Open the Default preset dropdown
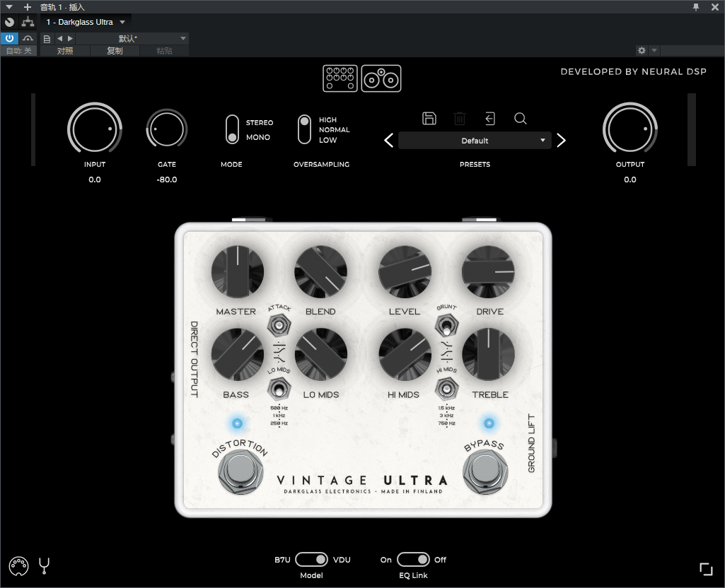Image resolution: width=725 pixels, height=588 pixels. pos(475,141)
